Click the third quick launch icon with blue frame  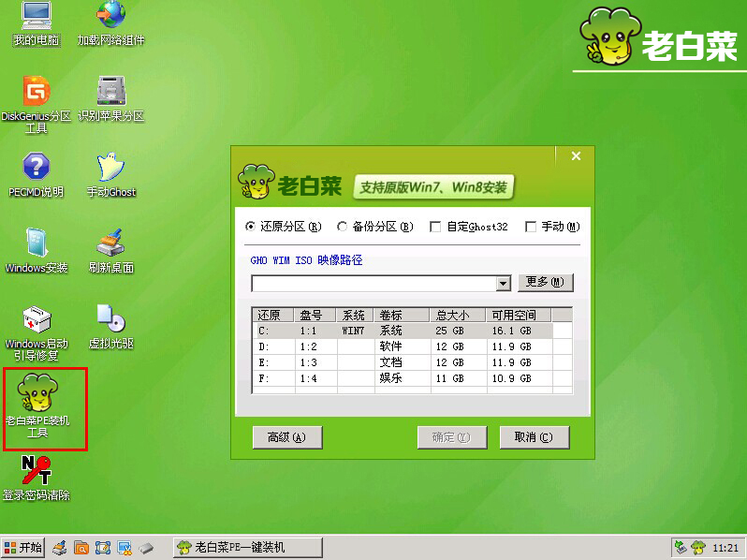coord(103,548)
